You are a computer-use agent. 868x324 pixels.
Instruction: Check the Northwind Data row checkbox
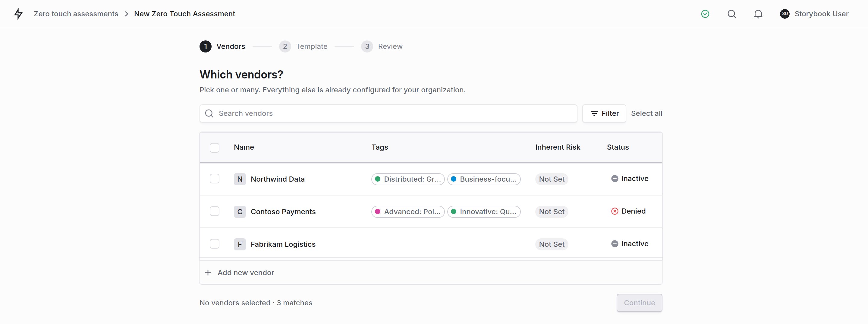(x=214, y=179)
